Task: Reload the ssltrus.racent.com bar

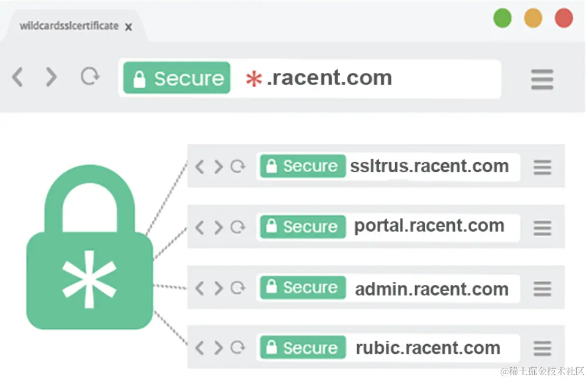Action: 238,166
